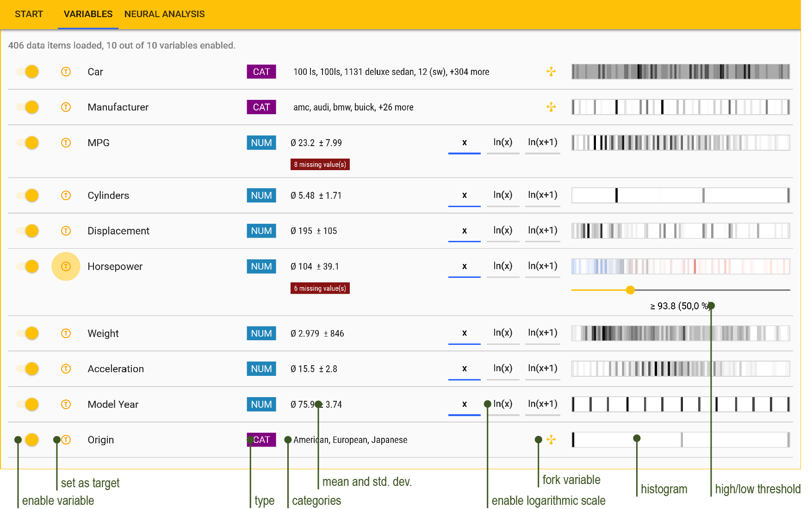Click the '≥ 93.8 (50,0 %)' threshold label
Image resolution: width=812 pixels, height=509 pixels.
tap(680, 306)
